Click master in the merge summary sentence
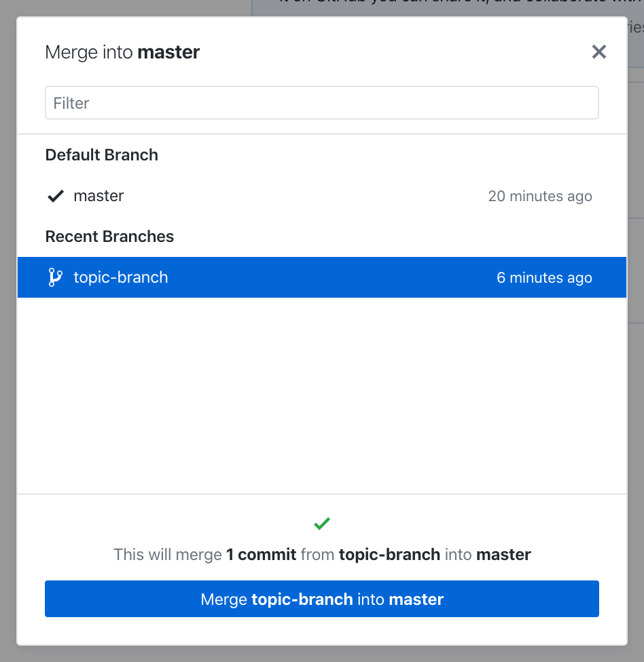This screenshot has width=644, height=662. coord(503,554)
